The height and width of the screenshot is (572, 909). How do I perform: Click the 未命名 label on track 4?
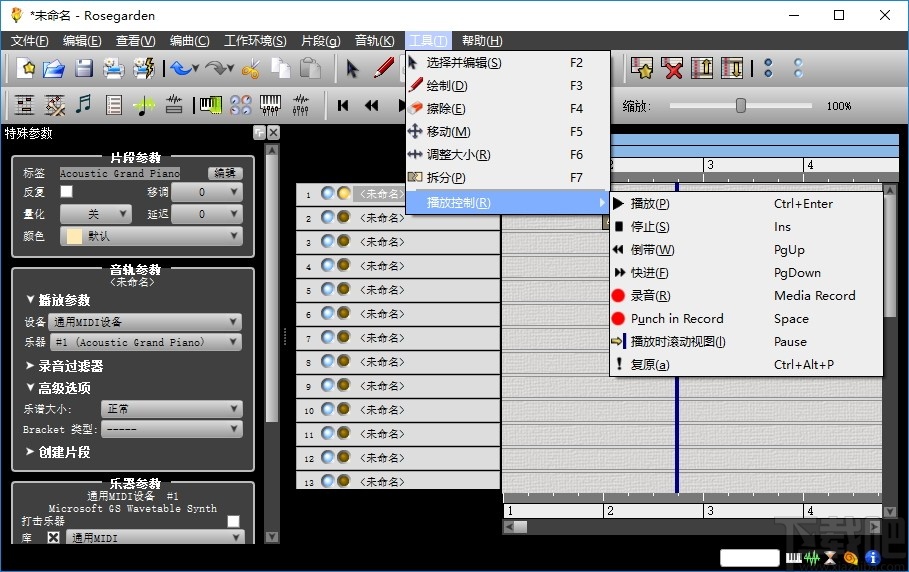(381, 265)
